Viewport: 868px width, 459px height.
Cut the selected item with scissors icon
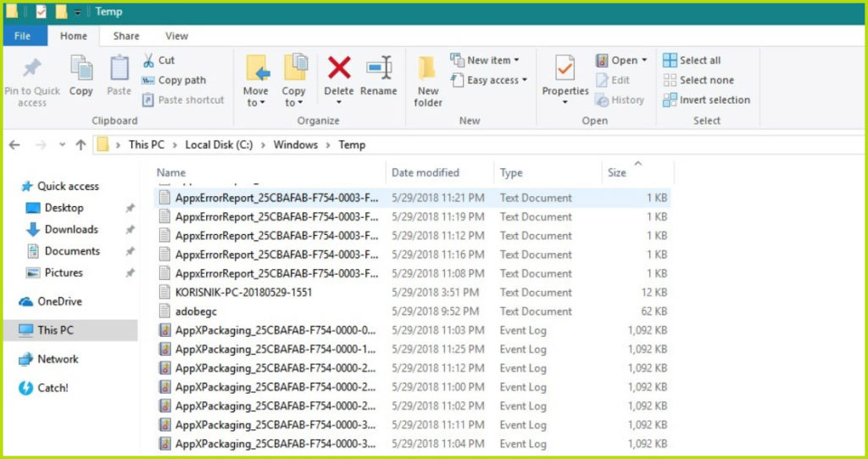point(159,60)
